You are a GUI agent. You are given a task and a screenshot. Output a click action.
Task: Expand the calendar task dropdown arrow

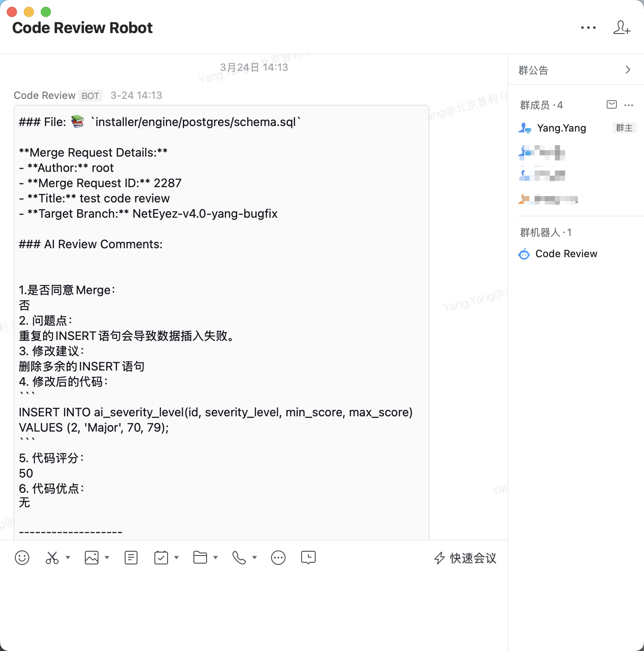tap(176, 557)
